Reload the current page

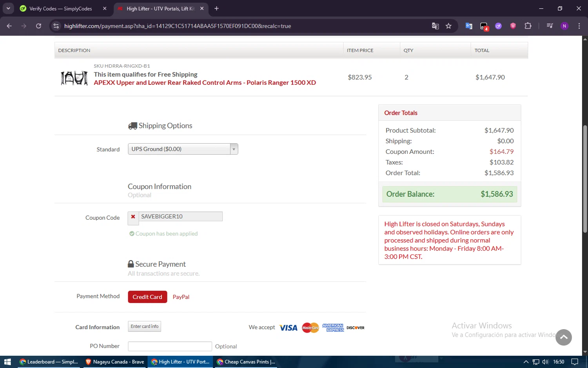(38, 26)
